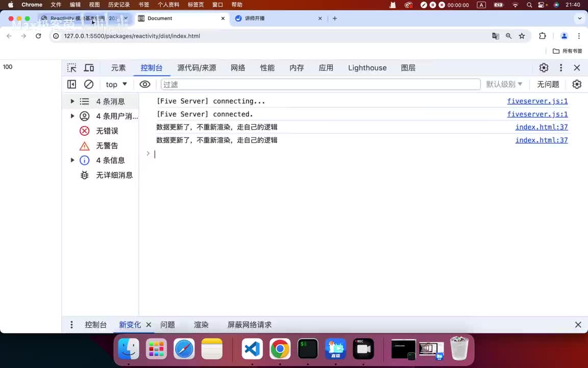Open the extensions puzzle icon

click(x=542, y=36)
